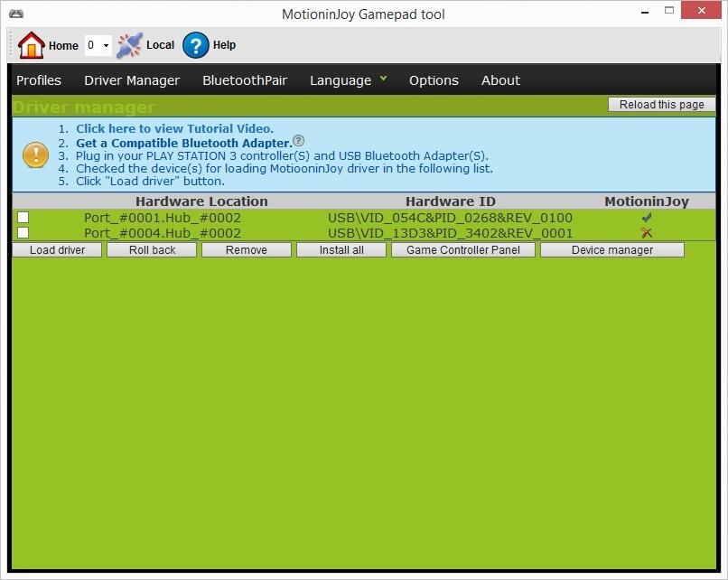Image resolution: width=728 pixels, height=580 pixels.
Task: Go to BluetoothPair tab
Action: point(245,80)
